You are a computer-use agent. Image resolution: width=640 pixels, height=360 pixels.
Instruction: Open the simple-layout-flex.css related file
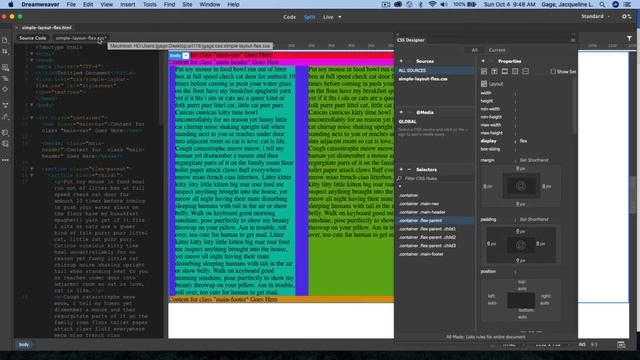click(x=81, y=38)
